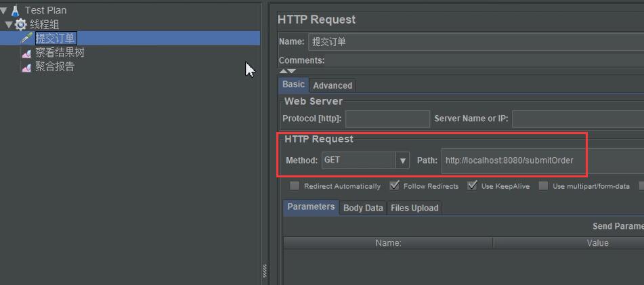Select 聚合报告 in the tree

click(x=55, y=67)
